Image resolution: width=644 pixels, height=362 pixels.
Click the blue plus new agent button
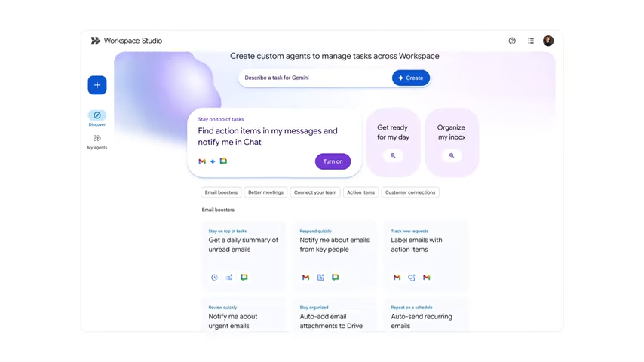pyautogui.click(x=97, y=85)
